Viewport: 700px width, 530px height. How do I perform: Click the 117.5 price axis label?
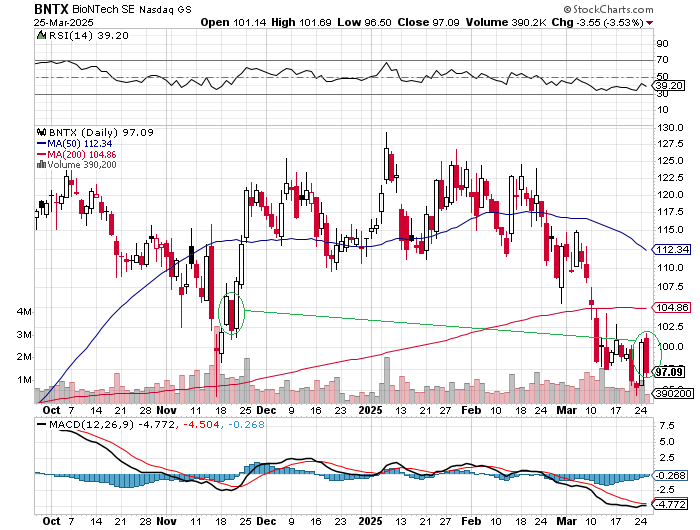click(670, 212)
